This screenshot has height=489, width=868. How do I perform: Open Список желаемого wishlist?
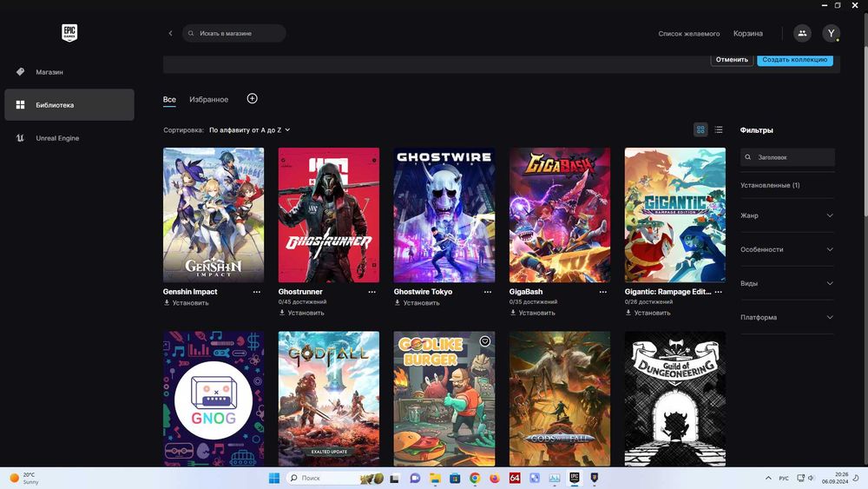pos(688,34)
